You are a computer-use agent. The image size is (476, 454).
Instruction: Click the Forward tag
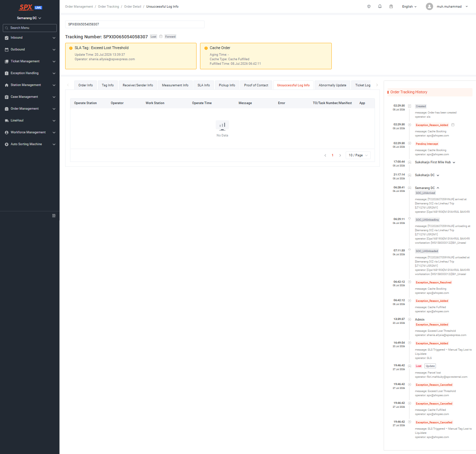pos(170,37)
